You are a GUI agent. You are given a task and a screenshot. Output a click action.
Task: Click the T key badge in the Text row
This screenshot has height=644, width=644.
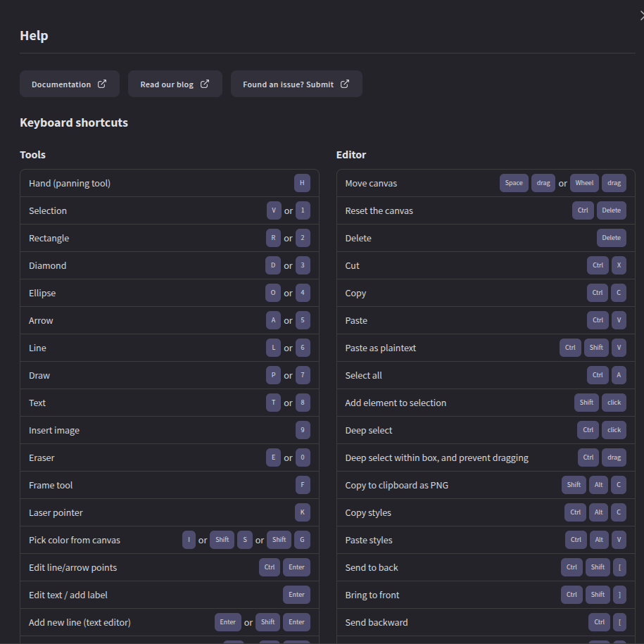click(x=273, y=403)
